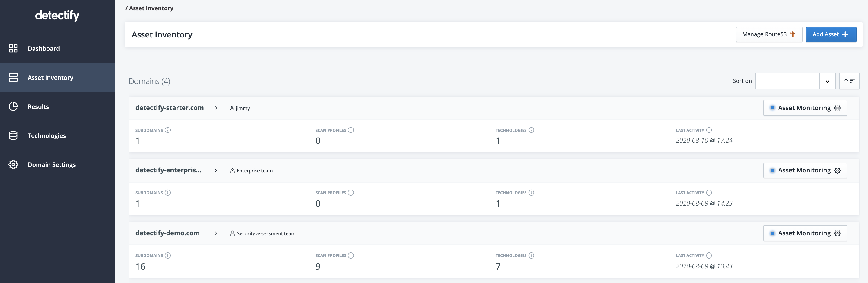Click Technologies info icon for detectify-enterpris...

(531, 193)
